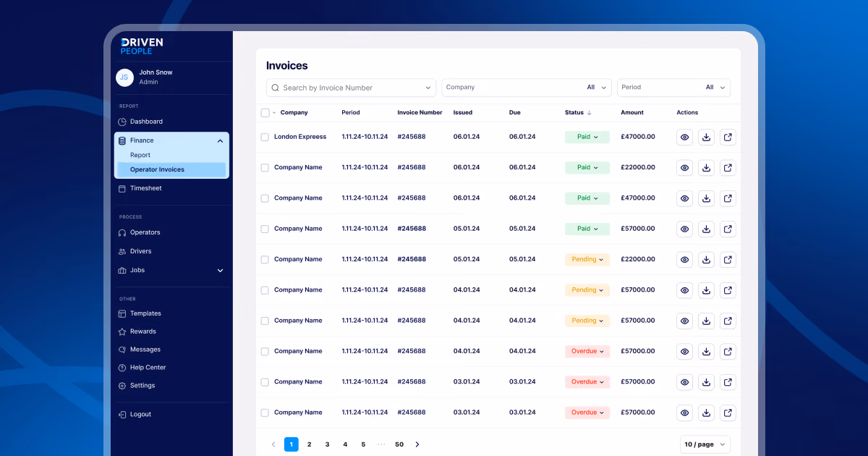Click the Search by Invoice Number field
Viewport: 868px width, 456px height.
(351, 88)
